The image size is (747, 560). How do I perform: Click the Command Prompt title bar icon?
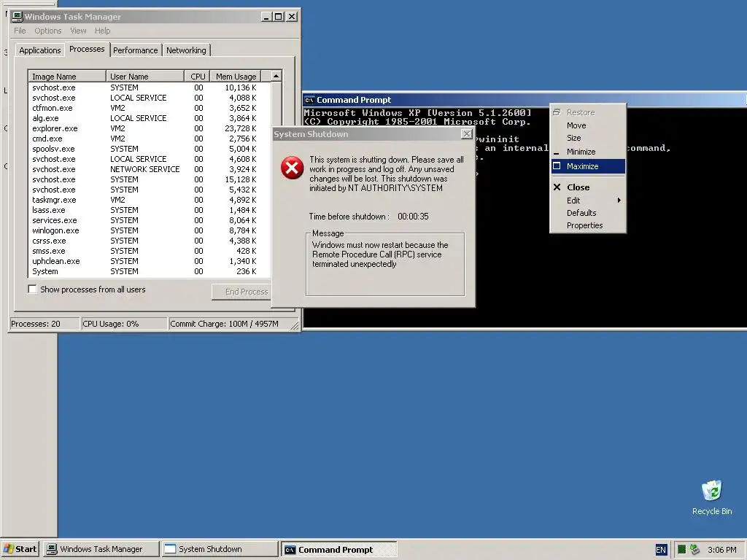309,100
